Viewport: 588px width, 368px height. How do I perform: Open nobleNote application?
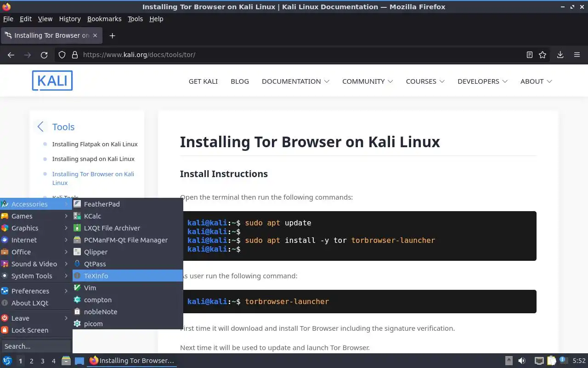(x=128, y=312)
